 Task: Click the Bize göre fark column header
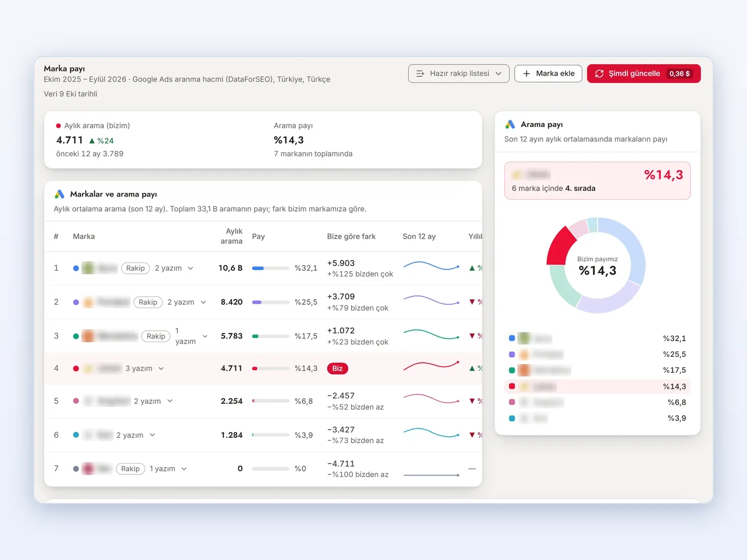point(351,236)
